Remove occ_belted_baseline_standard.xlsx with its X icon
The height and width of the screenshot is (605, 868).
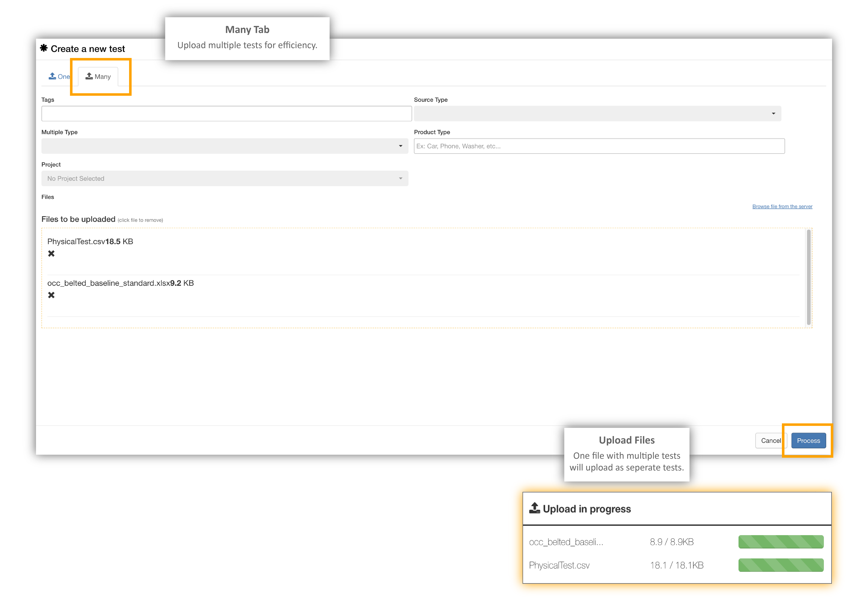[51, 295]
